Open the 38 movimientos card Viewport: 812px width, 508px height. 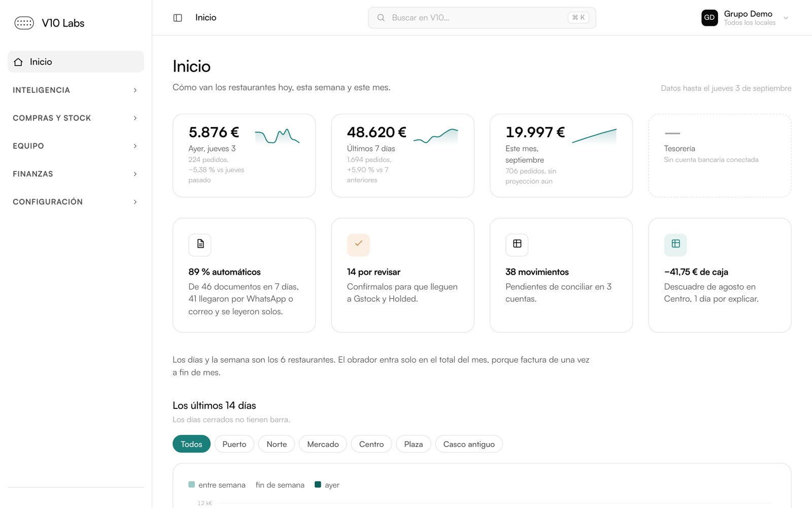(x=561, y=275)
